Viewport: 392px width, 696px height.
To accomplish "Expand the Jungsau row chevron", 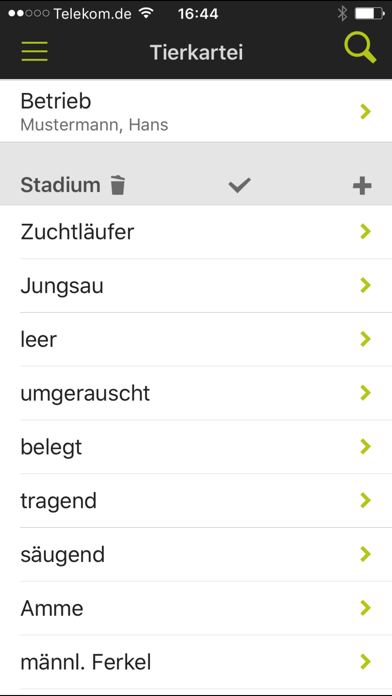I will [x=365, y=285].
